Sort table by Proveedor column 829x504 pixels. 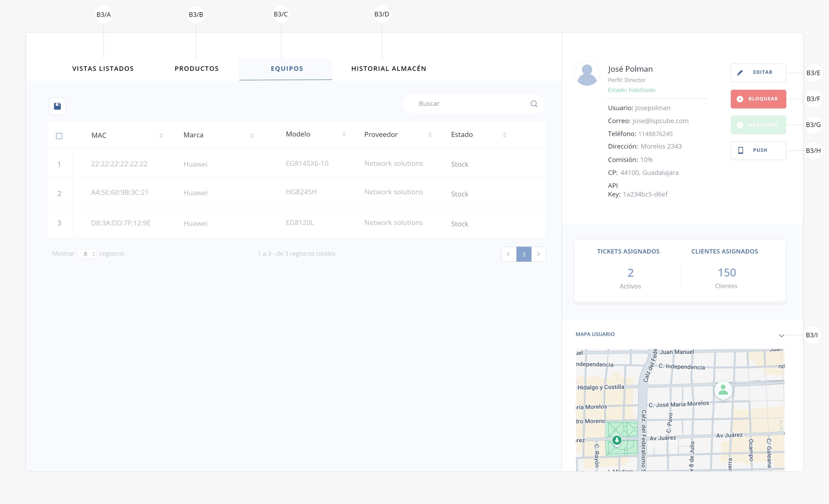(x=430, y=135)
